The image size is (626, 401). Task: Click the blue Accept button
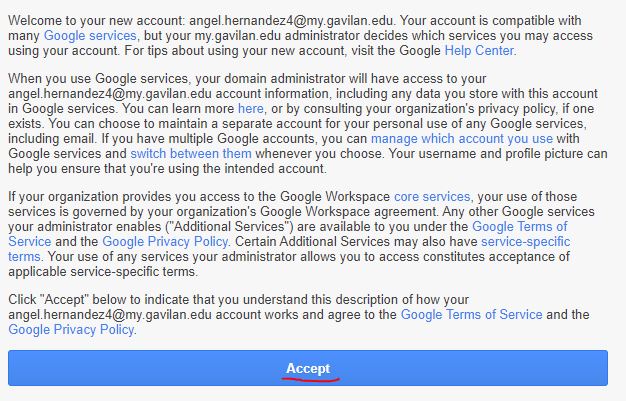[307, 368]
